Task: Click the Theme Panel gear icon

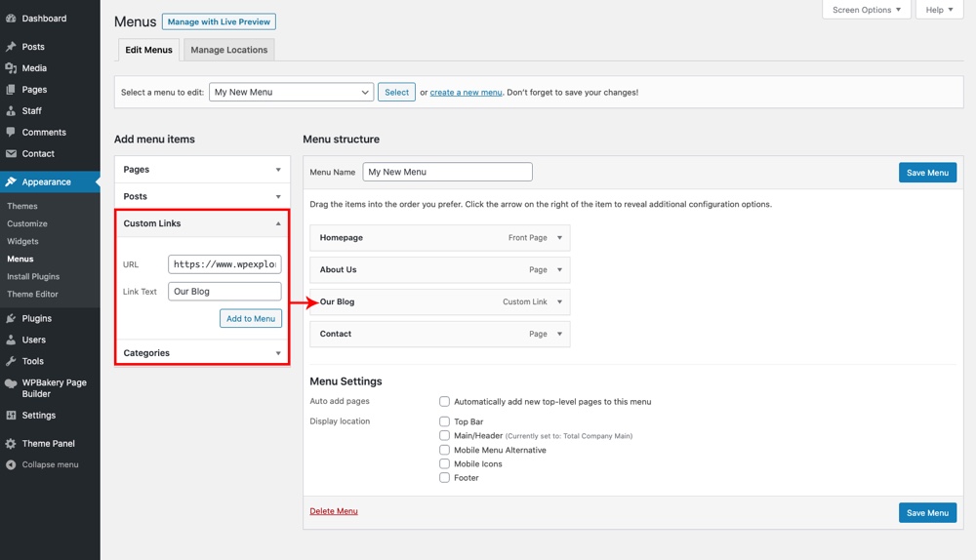Action: (11, 444)
